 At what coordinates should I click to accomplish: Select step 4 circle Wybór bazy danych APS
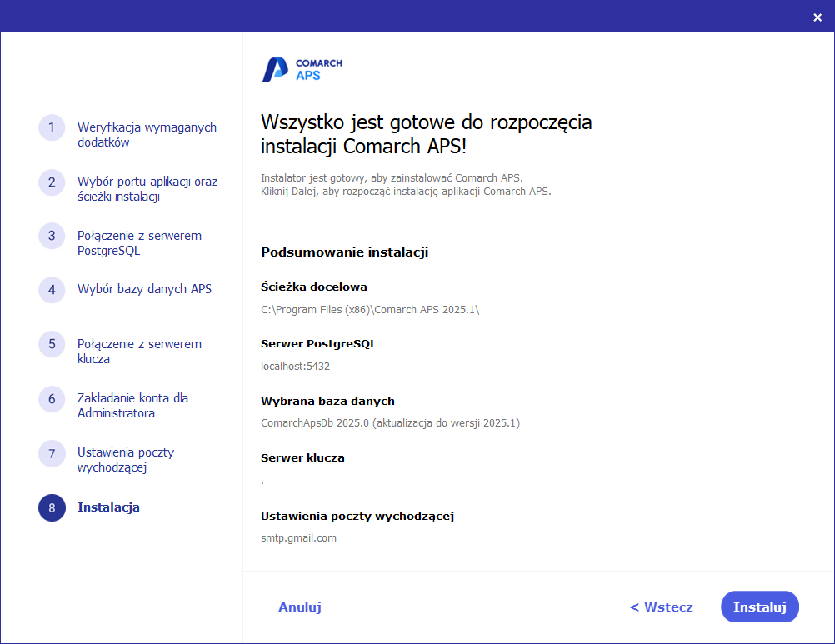tap(52, 289)
